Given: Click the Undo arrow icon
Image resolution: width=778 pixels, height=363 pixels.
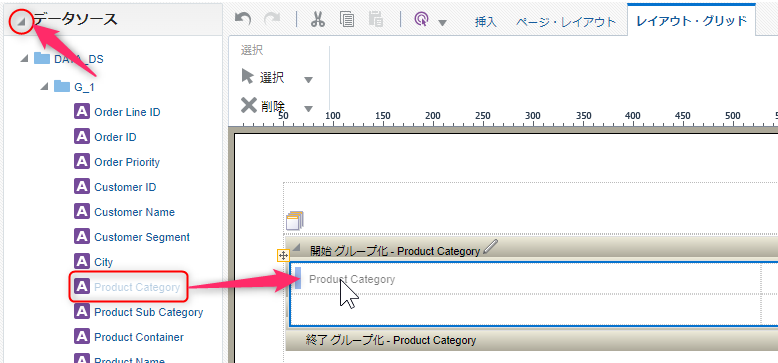Looking at the screenshot, I should pyautogui.click(x=243, y=19).
